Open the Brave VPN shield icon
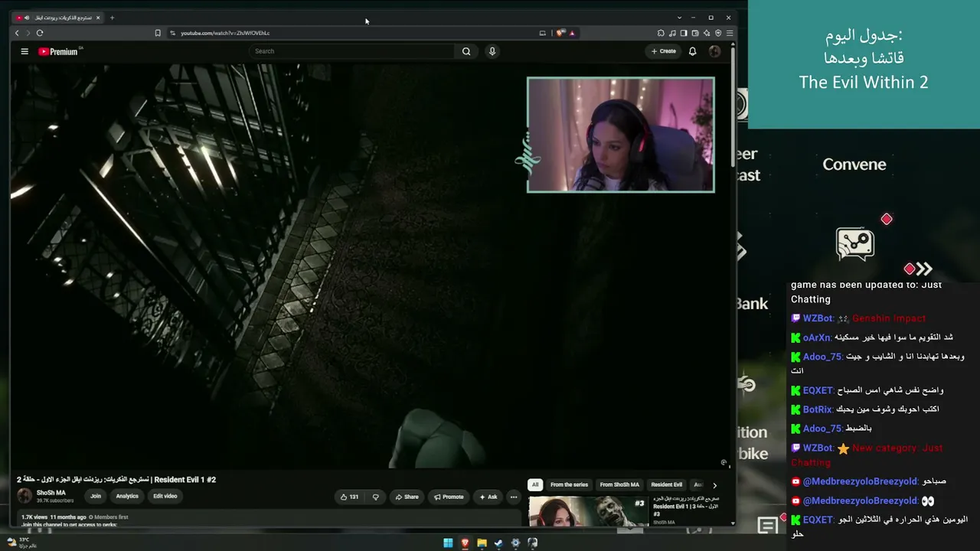Viewport: 980px width, 551px height. pyautogui.click(x=718, y=33)
